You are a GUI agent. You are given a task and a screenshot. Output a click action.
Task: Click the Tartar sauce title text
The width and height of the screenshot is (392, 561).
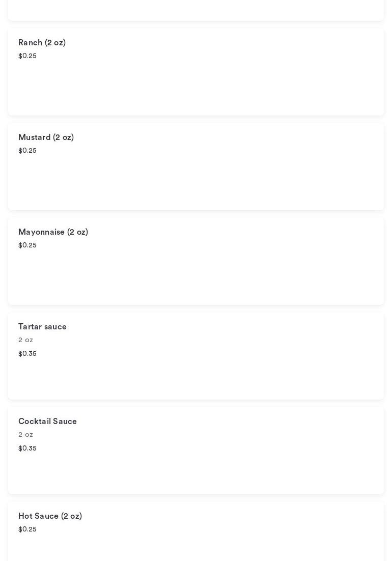(42, 327)
